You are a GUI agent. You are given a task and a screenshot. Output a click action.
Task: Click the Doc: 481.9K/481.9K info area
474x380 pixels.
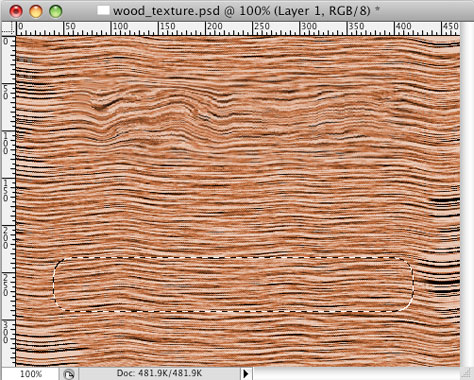point(159,373)
